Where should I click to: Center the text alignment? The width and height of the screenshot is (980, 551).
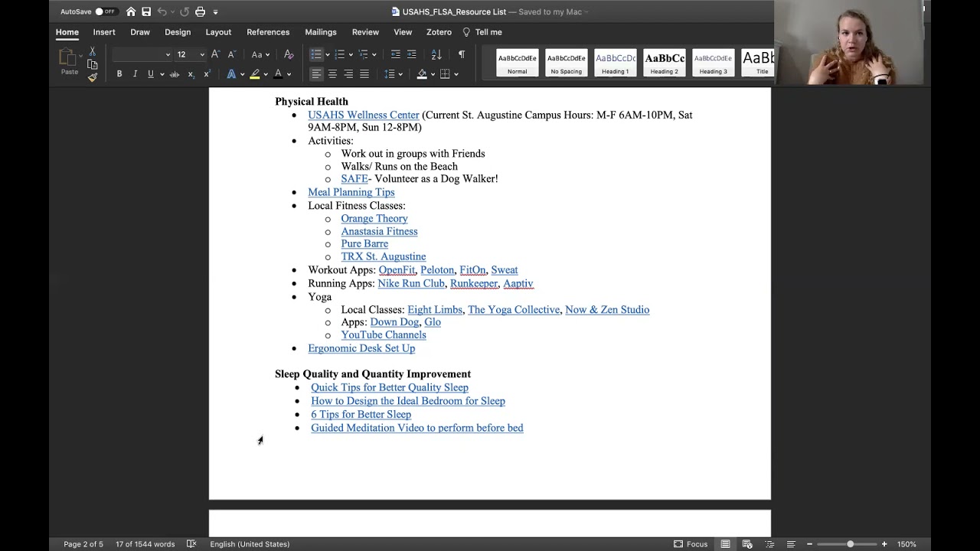[332, 74]
